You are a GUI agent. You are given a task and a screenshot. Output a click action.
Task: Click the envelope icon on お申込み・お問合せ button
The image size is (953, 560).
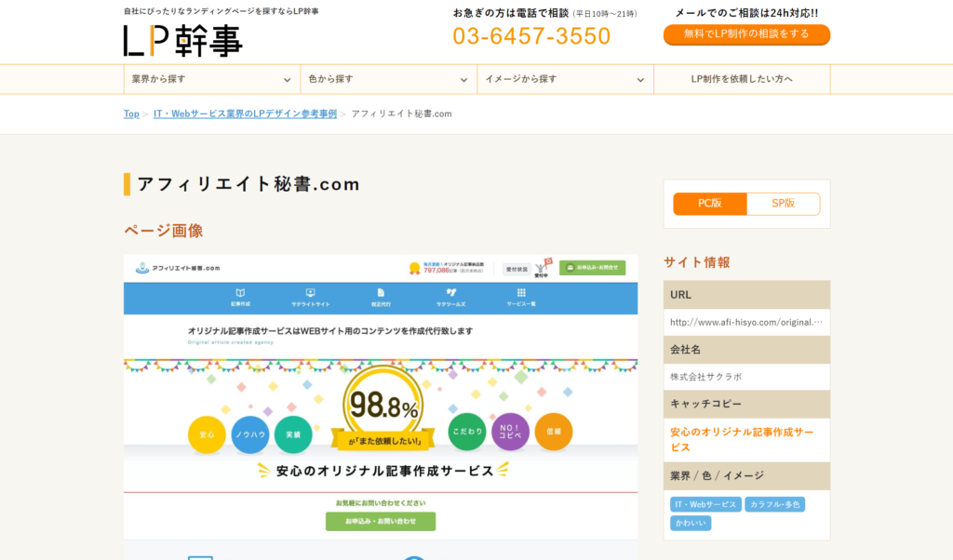[x=568, y=267]
